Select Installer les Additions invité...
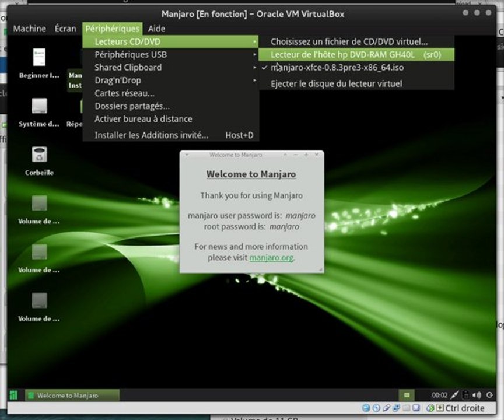Image resolution: width=504 pixels, height=420 pixels. pyautogui.click(x=170, y=135)
